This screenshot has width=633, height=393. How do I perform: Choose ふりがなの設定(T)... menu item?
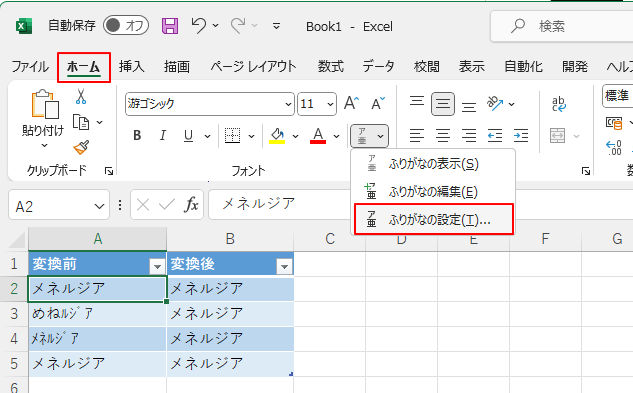click(434, 219)
